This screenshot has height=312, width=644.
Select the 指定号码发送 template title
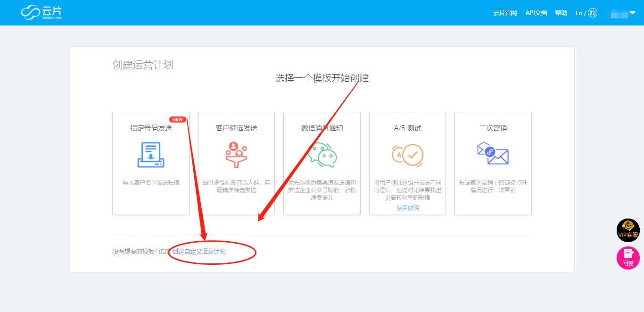tap(151, 128)
